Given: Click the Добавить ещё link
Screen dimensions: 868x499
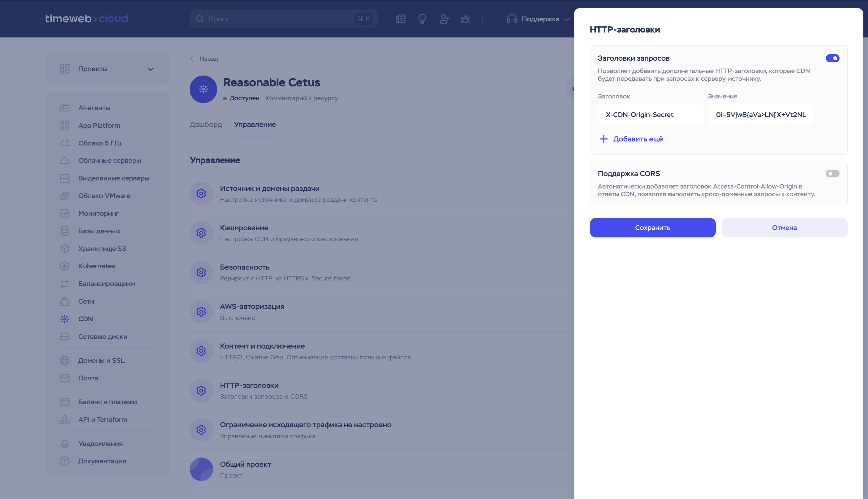Looking at the screenshot, I should point(631,139).
